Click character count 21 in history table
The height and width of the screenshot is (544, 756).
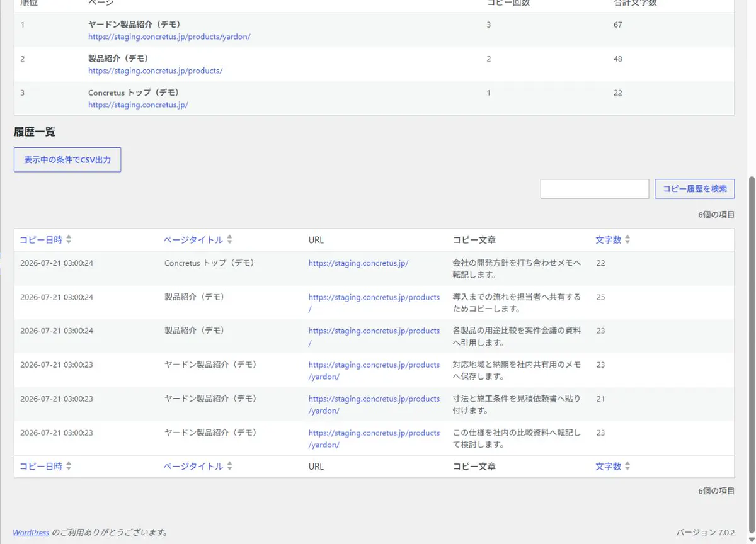(x=600, y=399)
